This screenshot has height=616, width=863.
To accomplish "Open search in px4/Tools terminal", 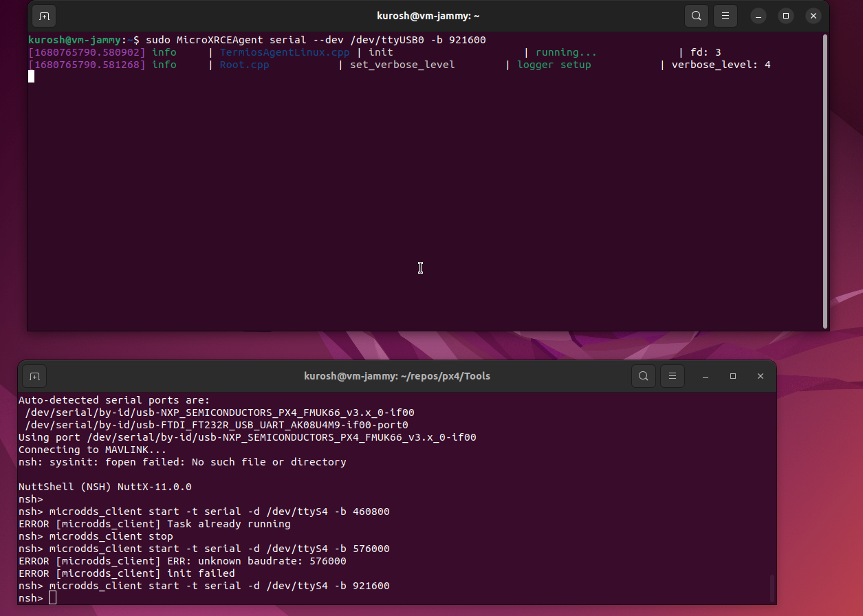I will [644, 376].
